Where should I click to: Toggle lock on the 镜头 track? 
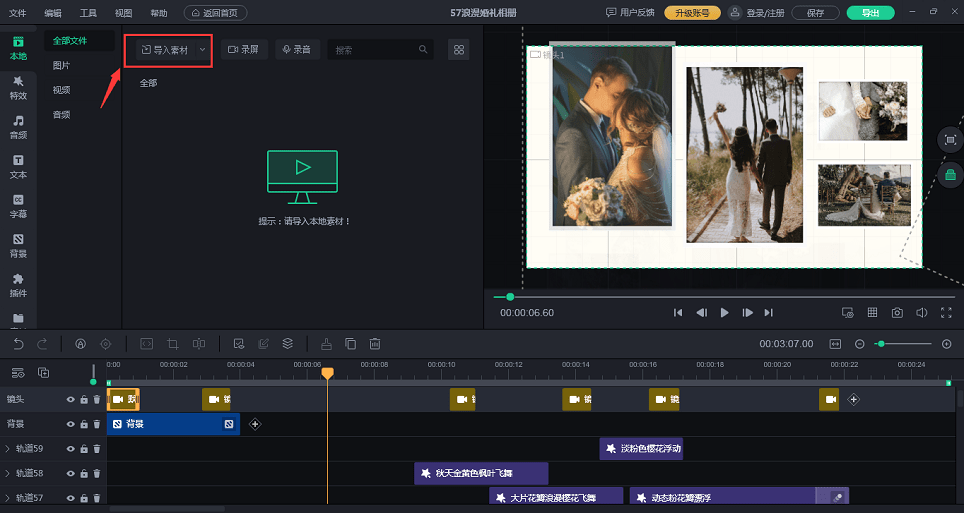[x=84, y=399]
